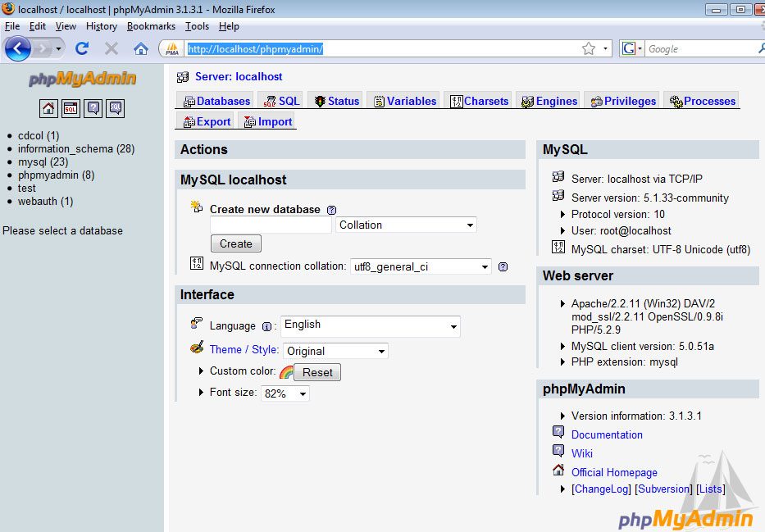Open phpMyAdmin documentation icon in sidebar
Image resolution: width=765 pixels, height=532 pixels.
pos(93,108)
